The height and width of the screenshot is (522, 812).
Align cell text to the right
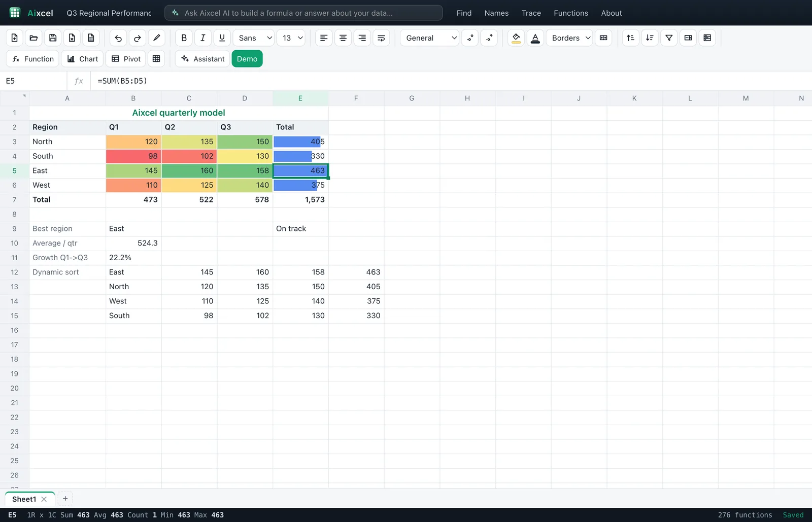[x=362, y=38]
